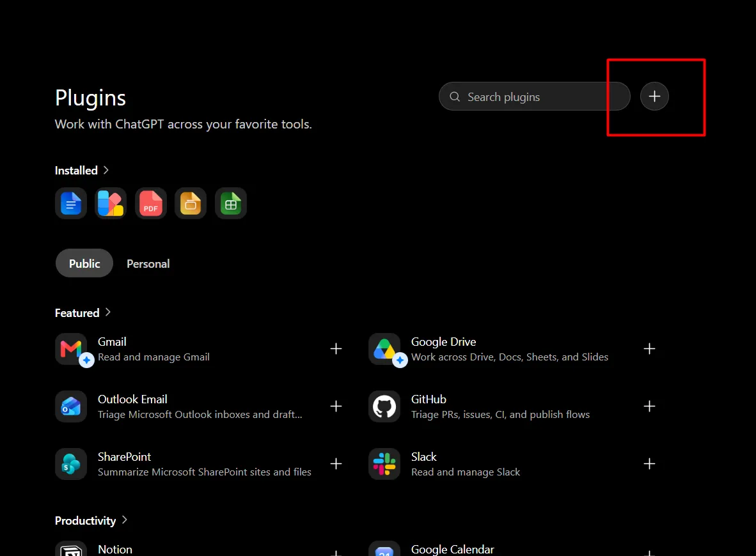The height and width of the screenshot is (556, 756).
Task: Click 'Summarize Microsoft SharePoint sites' description
Action: pos(205,472)
